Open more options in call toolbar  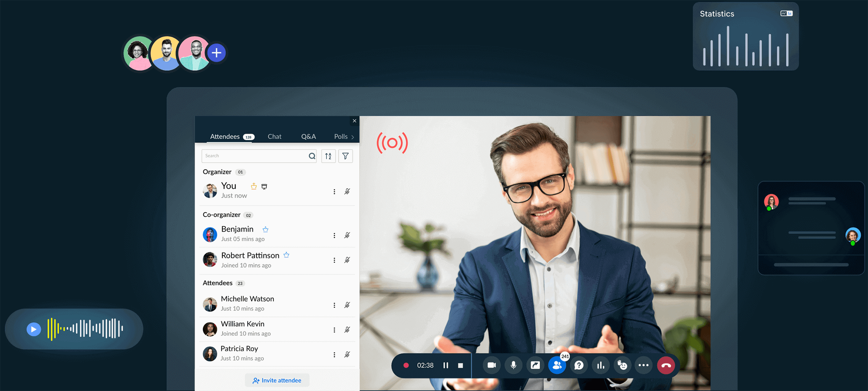point(644,365)
